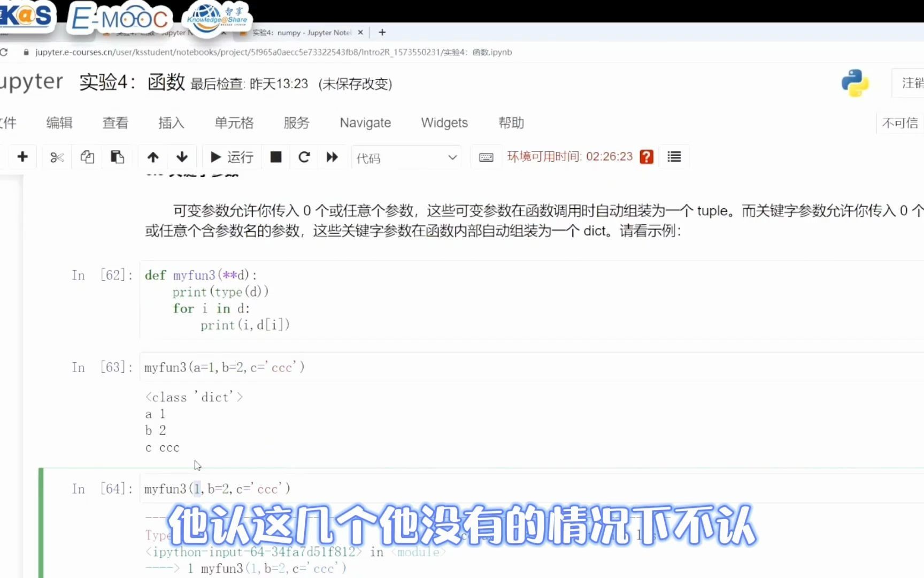This screenshot has width=924, height=578.
Task: Click the 不可信 notebook trust button
Action: (x=900, y=123)
